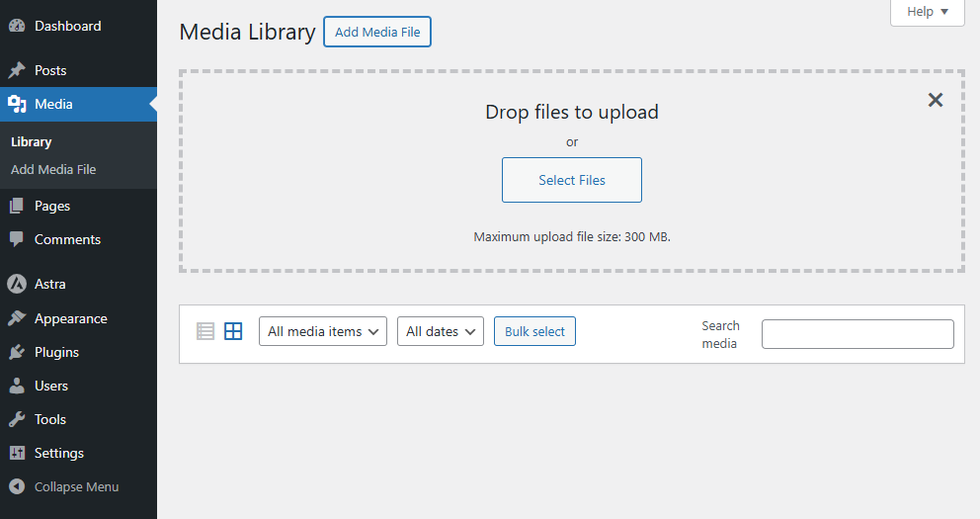Click the Media camera-note icon
Image resolution: width=980 pixels, height=519 pixels.
pyautogui.click(x=17, y=104)
